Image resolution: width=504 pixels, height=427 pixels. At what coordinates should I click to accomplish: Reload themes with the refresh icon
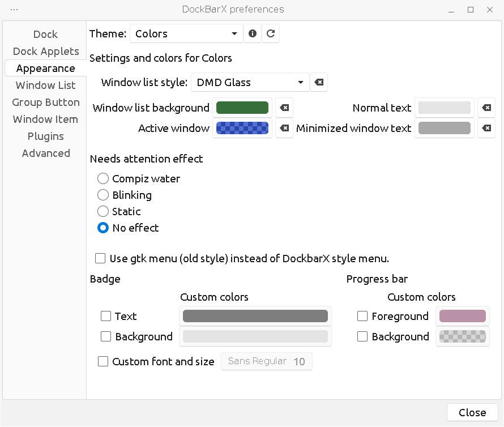pos(271,34)
